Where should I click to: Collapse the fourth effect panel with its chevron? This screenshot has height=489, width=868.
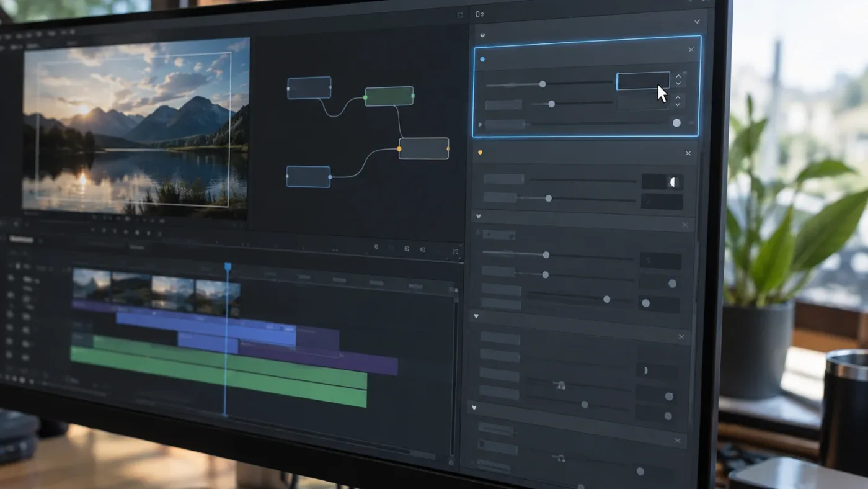tap(476, 316)
